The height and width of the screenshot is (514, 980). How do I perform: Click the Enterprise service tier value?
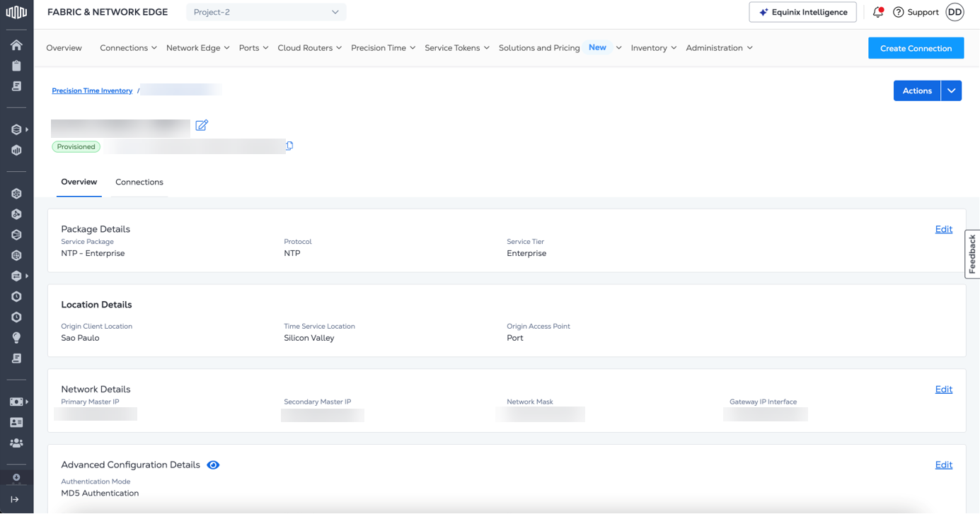pos(526,253)
